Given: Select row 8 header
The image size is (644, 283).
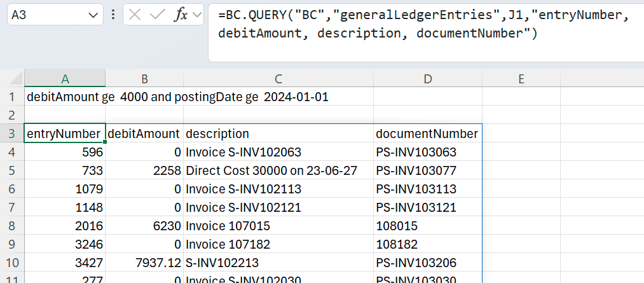Looking at the screenshot, I should (11, 226).
